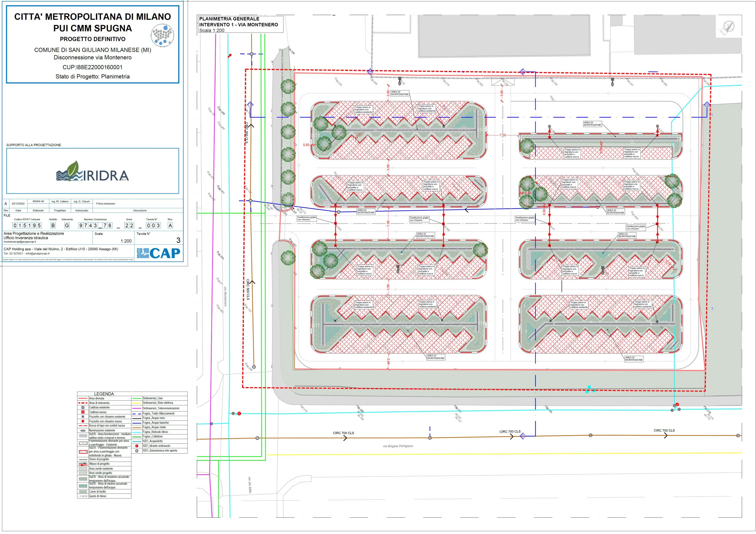The image size is (756, 534).
Task: Click the north arrow compass symbol
Action: point(728,26)
